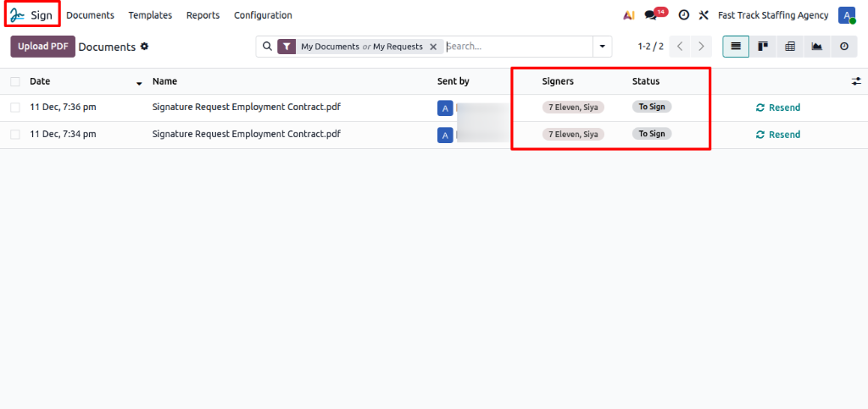This screenshot has width=868, height=409.
Task: Switch to Kanban view
Action: pos(763,47)
